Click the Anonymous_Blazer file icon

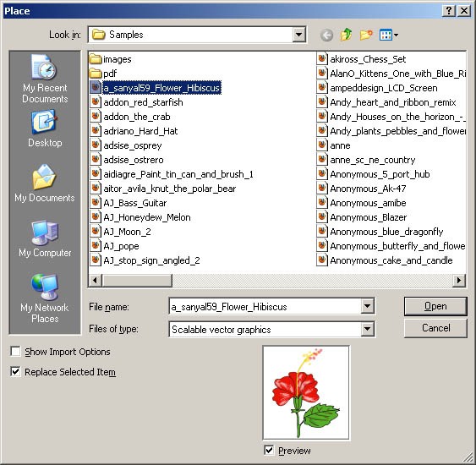pyautogui.click(x=322, y=217)
